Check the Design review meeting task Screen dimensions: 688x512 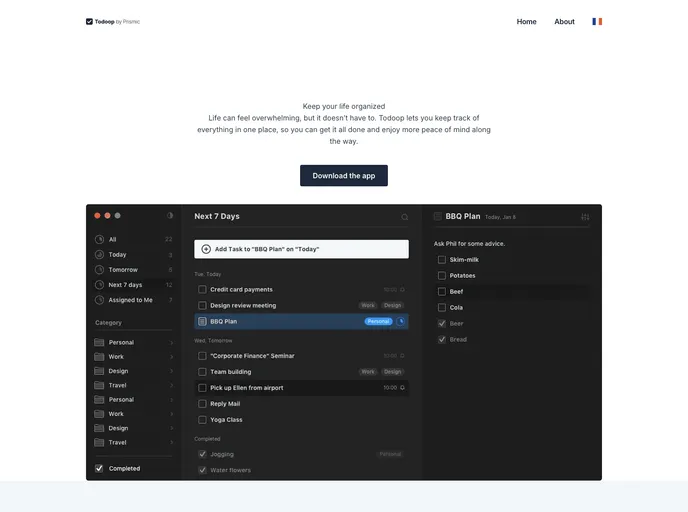pos(202,305)
